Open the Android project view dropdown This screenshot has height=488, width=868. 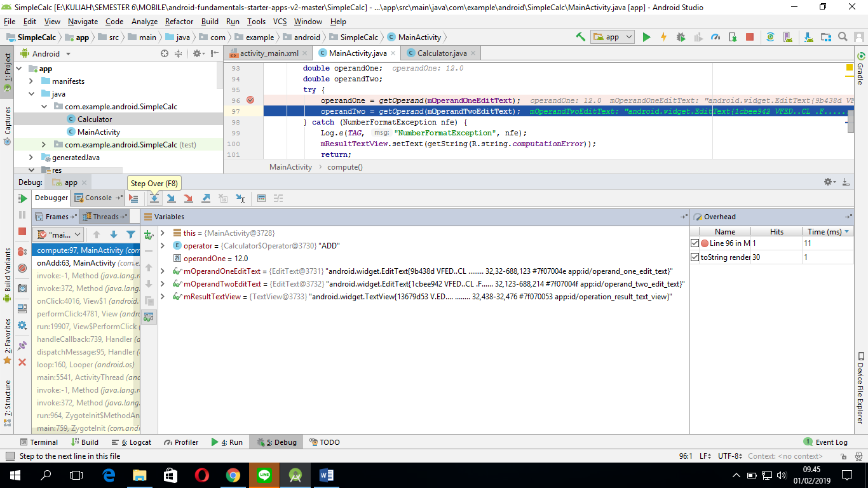coord(46,54)
